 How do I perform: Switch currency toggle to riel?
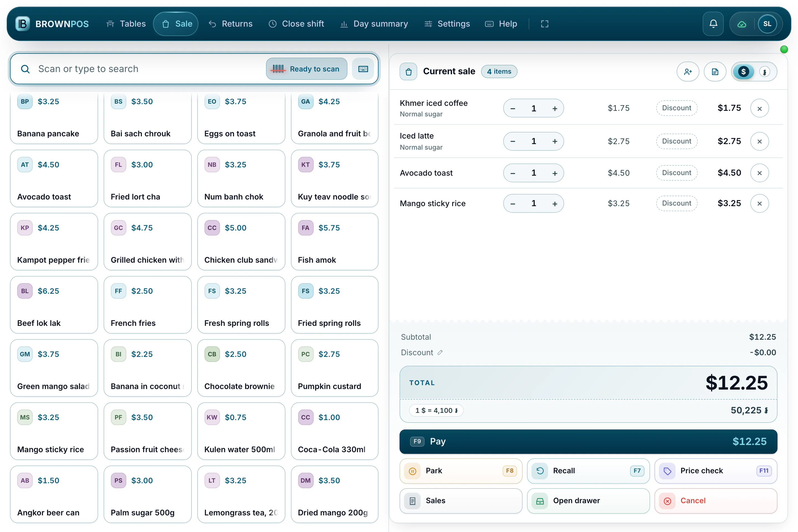coord(764,71)
